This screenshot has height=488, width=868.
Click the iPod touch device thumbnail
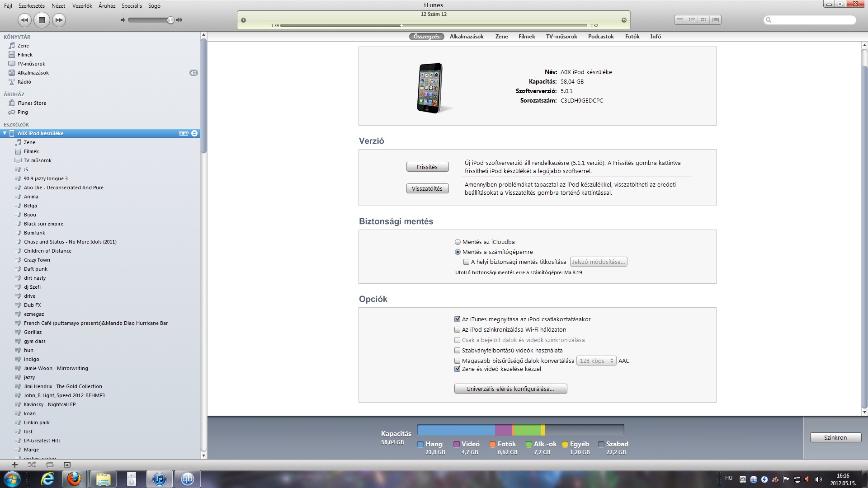pos(430,88)
